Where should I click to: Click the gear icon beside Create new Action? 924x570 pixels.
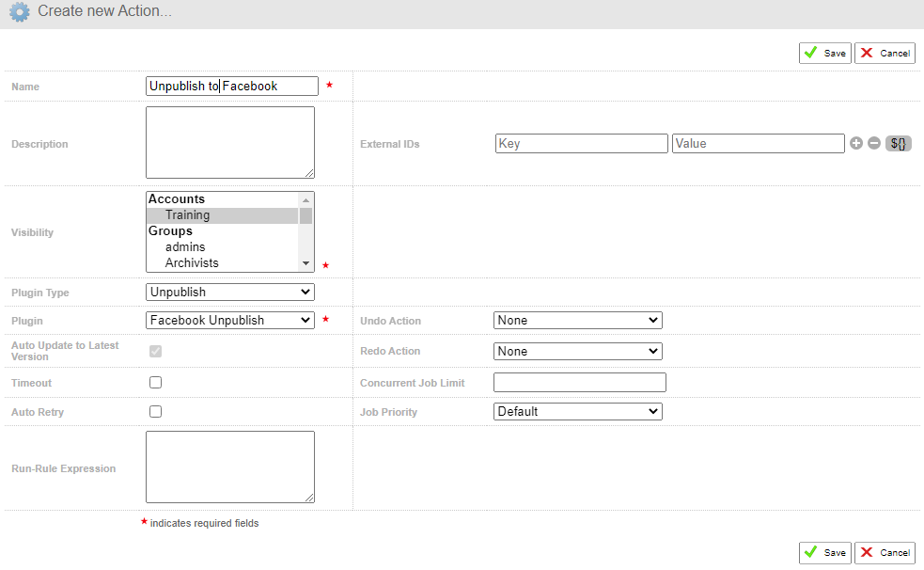point(20,12)
